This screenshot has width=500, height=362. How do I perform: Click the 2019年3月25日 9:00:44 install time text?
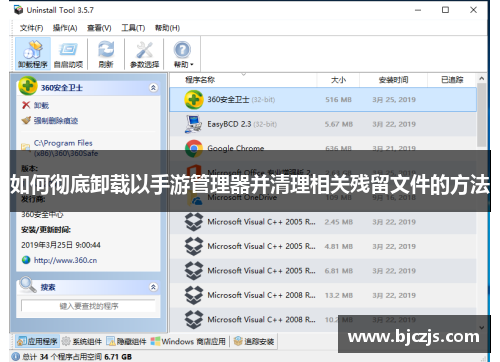pos(61,245)
